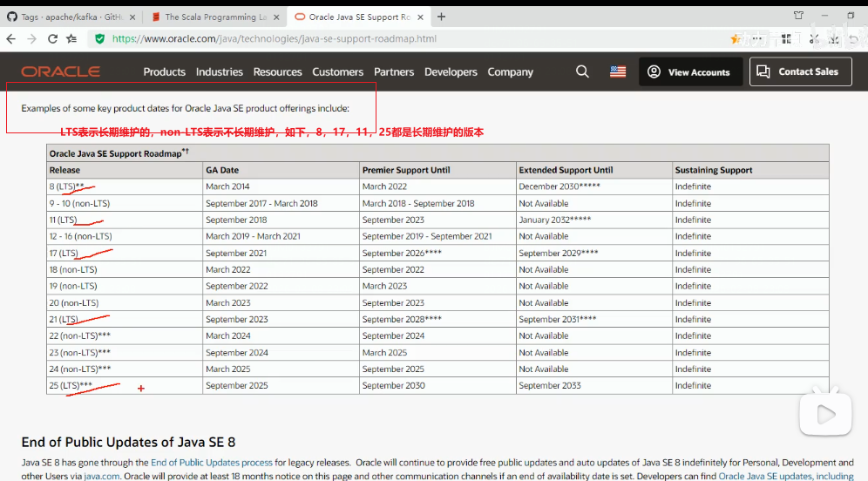Screen dimensions: 868x481
Task: Open Oracle Java SE updates link
Action: click(785, 476)
